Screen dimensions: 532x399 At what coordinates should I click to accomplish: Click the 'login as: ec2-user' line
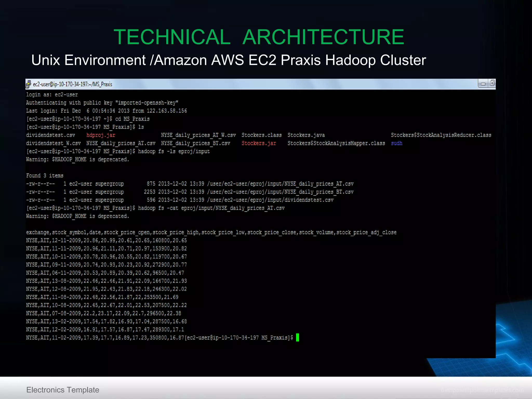(52, 95)
